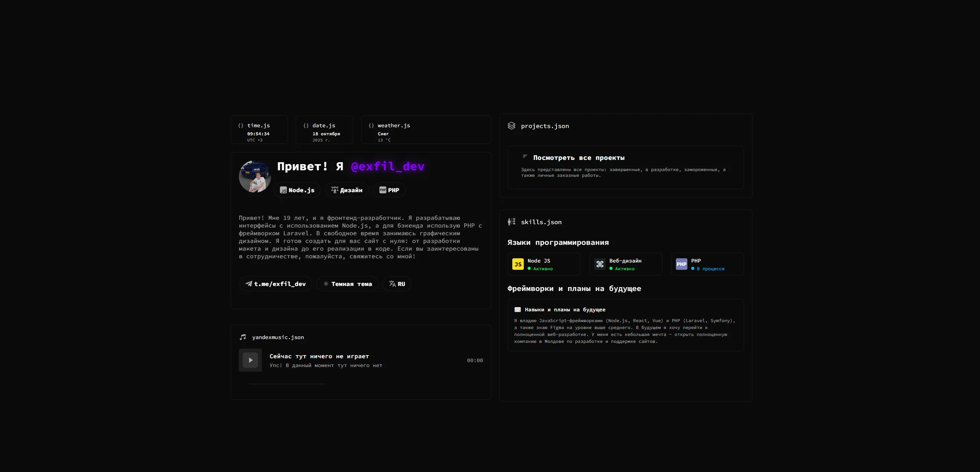The image size is (980, 472).
Task: Switch language via the RU button
Action: point(397,284)
